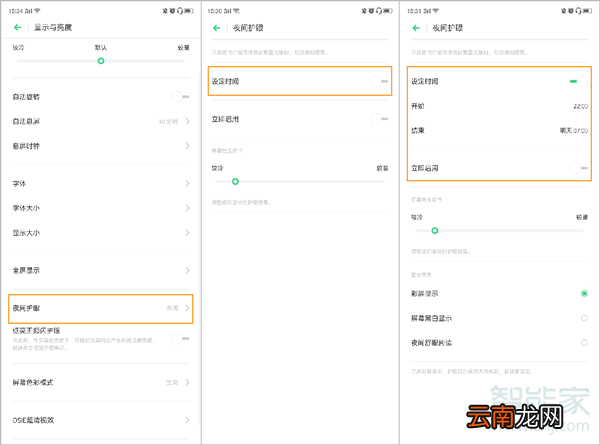Toggle 自动旋转 auto-rotate switch
The width and height of the screenshot is (600, 445).
[x=180, y=96]
